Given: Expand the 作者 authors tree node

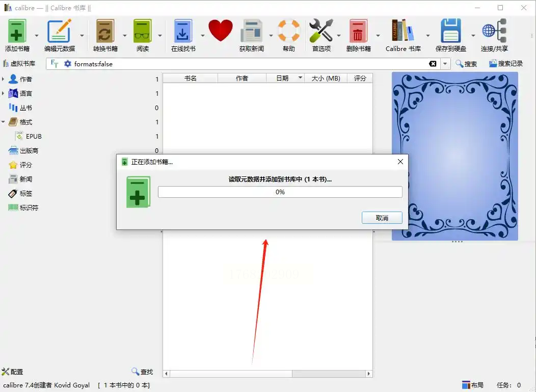Looking at the screenshot, I should click(3, 79).
